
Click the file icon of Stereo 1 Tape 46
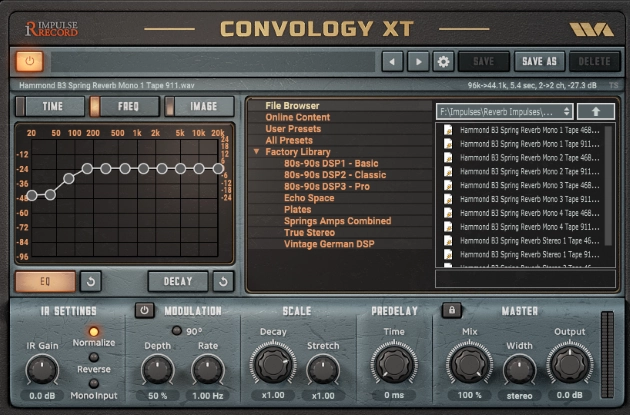pyautogui.click(x=448, y=241)
